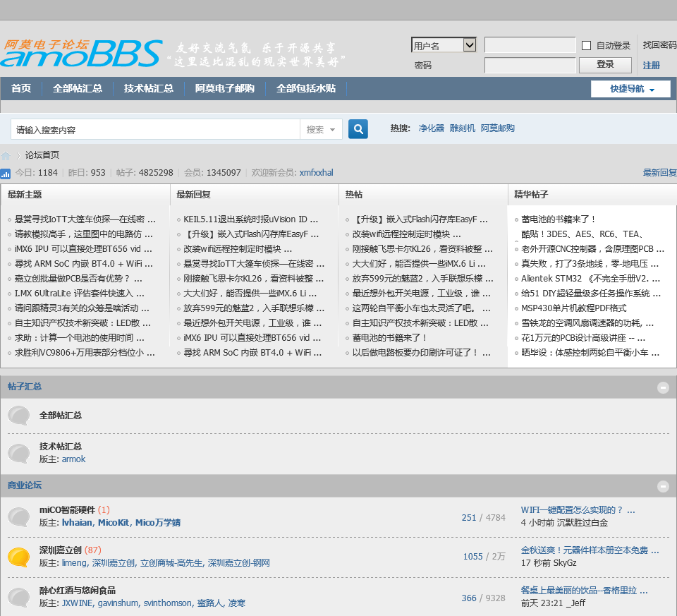Open the 搜索 type dropdown
Viewport: 677px width, 616px height.
coord(321,130)
